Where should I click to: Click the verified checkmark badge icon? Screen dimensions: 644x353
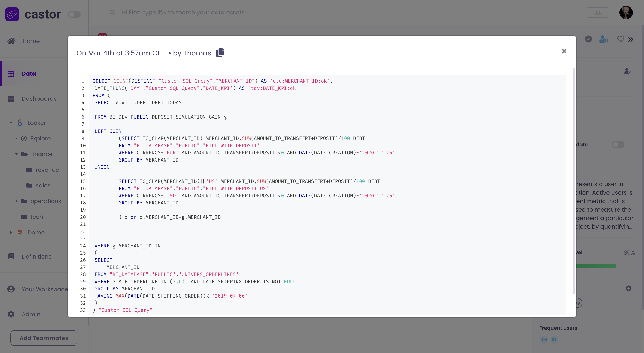point(588,39)
